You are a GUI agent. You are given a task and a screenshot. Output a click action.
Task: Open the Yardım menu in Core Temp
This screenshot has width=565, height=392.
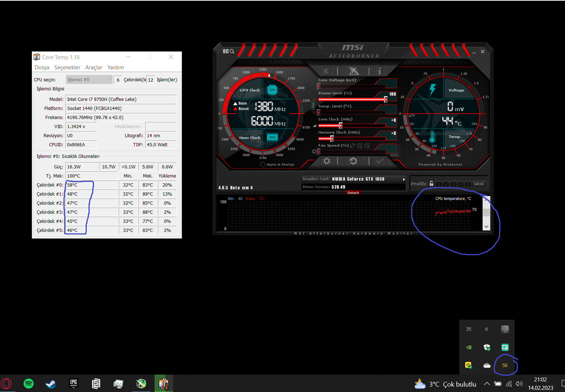[x=116, y=68]
